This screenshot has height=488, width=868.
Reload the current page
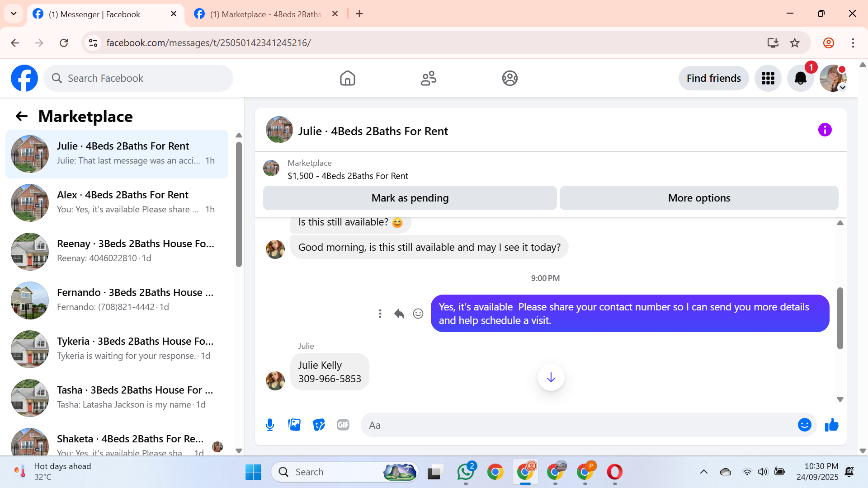[x=64, y=43]
